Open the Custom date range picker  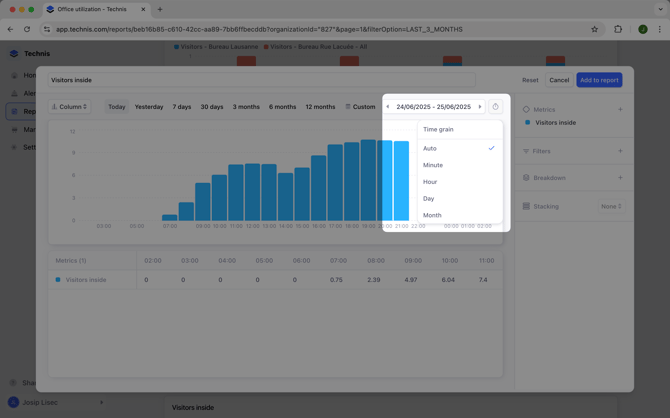[x=360, y=107]
